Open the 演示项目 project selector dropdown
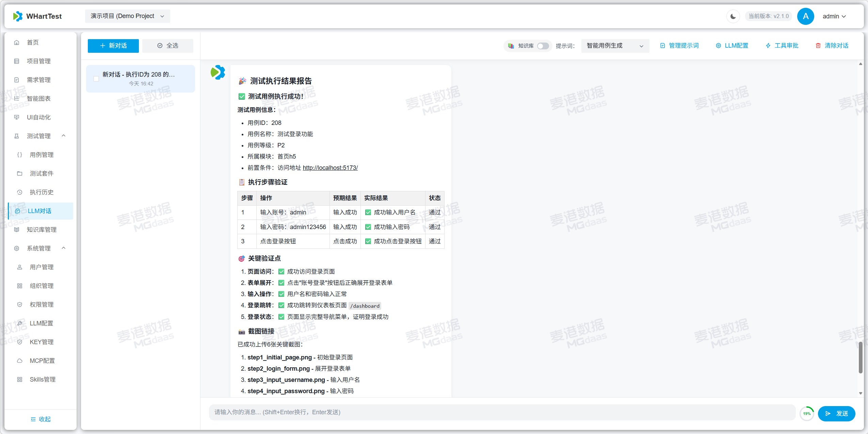The height and width of the screenshot is (434, 868). tap(127, 16)
